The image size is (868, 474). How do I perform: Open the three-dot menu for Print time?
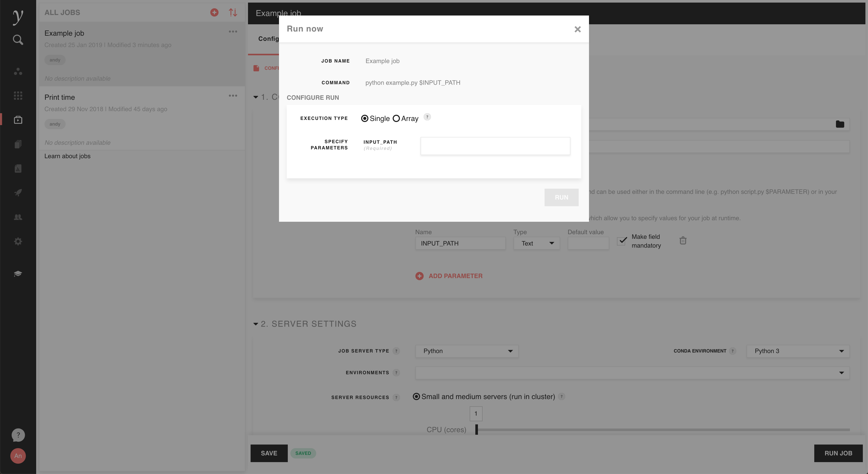[x=233, y=96]
